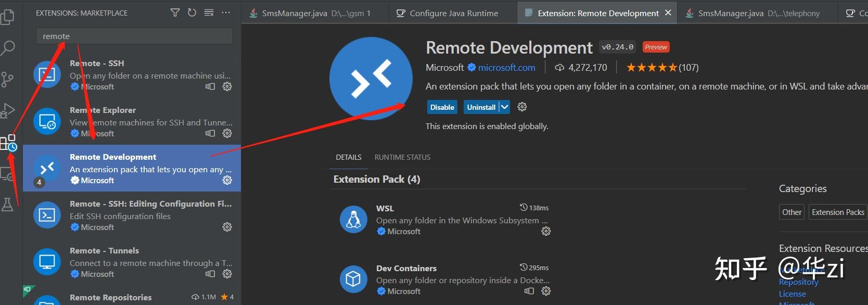Refresh the extensions marketplace list
Image resolution: width=868 pixels, height=305 pixels.
192,12
